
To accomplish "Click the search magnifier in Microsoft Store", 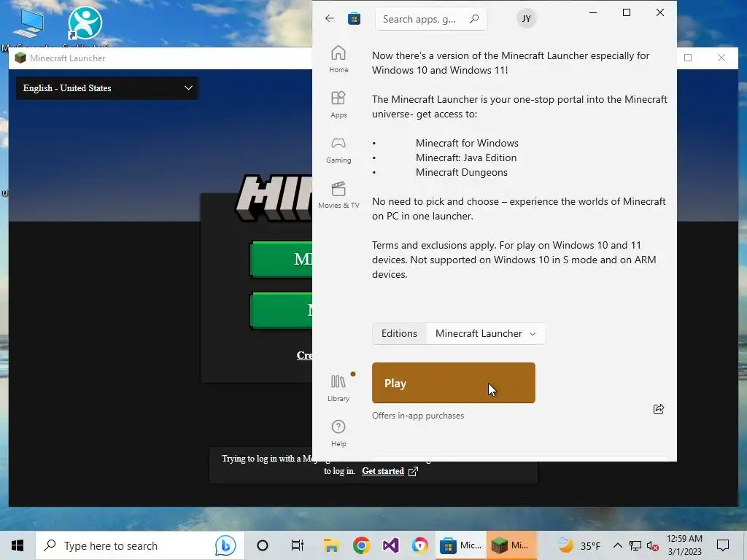I will [x=474, y=19].
